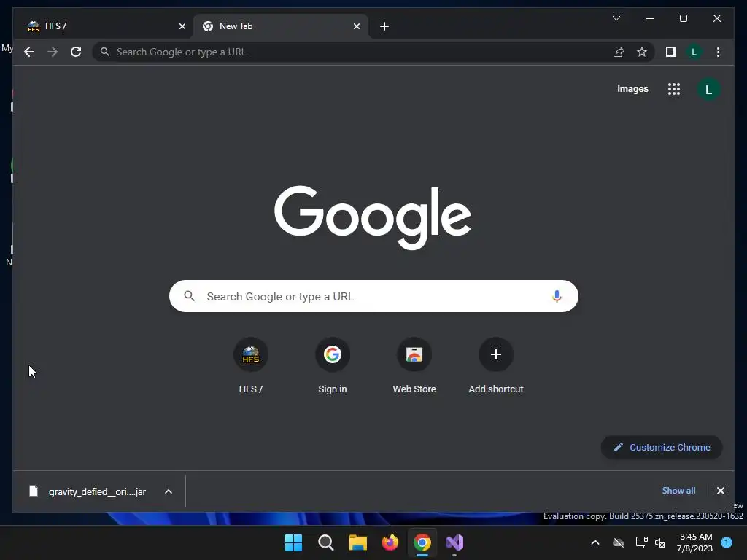Go back using the back arrow
The height and width of the screenshot is (560, 747).
(29, 52)
